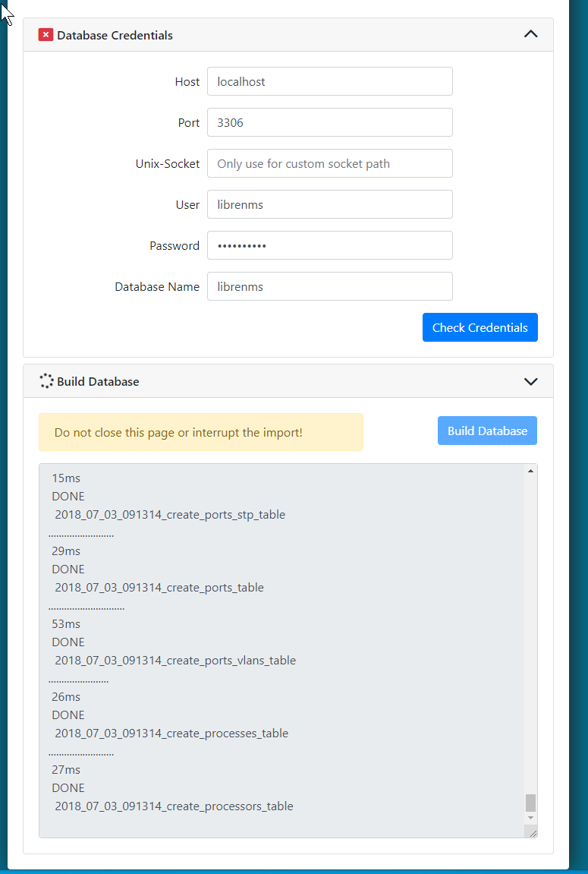Click into the Port field
This screenshot has height=874, width=588.
point(329,122)
